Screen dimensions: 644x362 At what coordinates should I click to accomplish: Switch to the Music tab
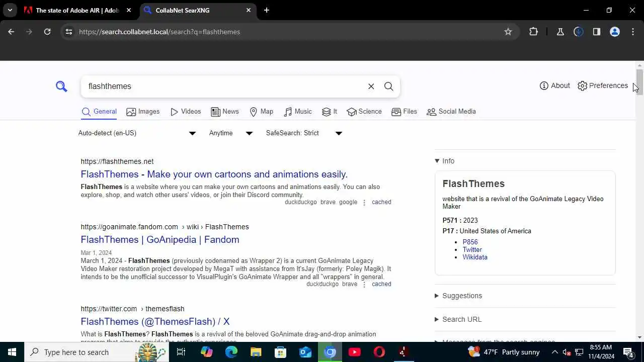click(298, 112)
